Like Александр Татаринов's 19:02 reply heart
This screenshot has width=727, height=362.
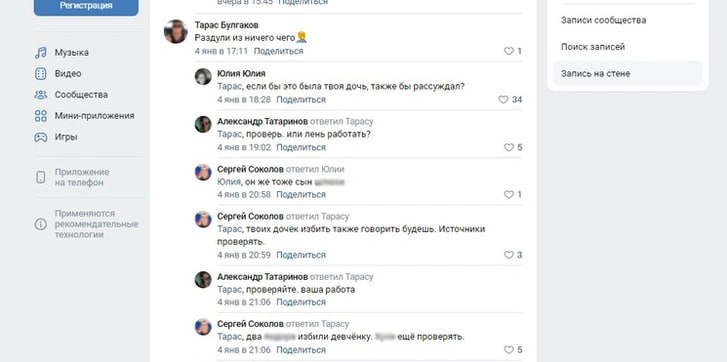[509, 147]
